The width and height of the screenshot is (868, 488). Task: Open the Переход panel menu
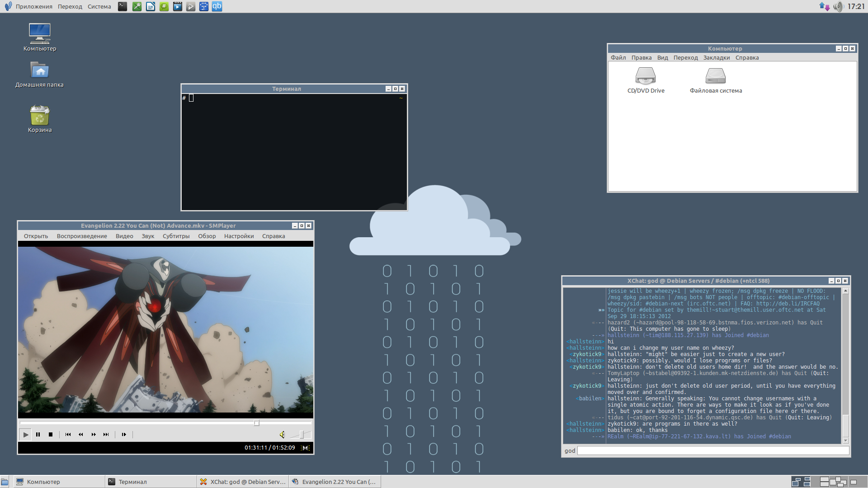point(70,6)
